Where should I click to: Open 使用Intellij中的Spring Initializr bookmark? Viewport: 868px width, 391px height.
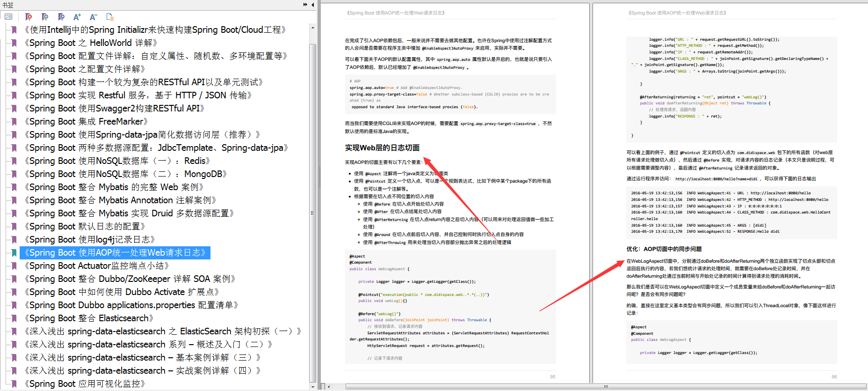(155, 30)
